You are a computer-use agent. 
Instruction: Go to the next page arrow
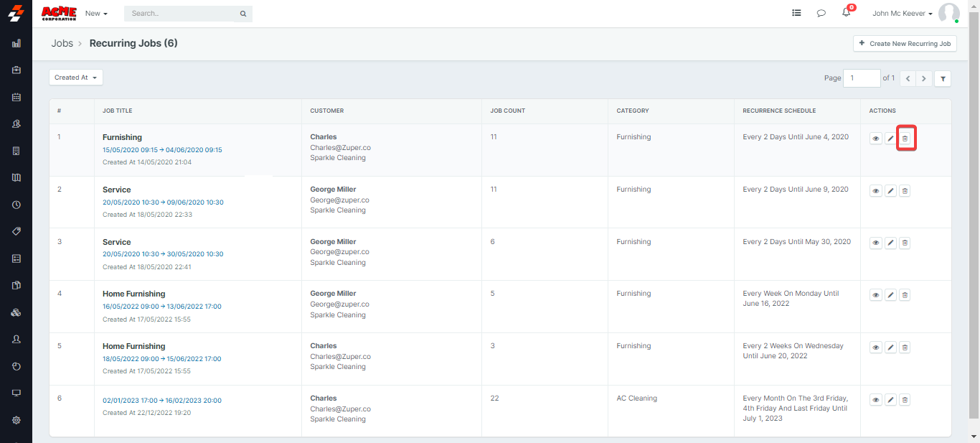pos(925,78)
